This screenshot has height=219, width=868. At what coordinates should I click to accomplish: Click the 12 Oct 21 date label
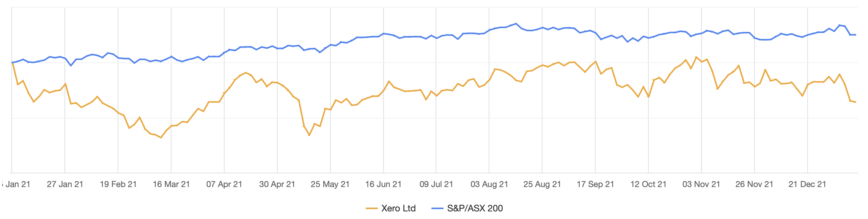pyautogui.click(x=648, y=184)
